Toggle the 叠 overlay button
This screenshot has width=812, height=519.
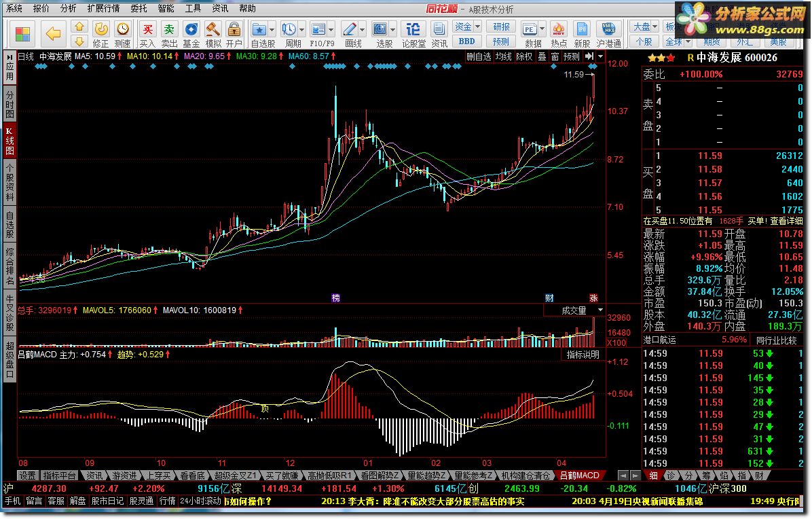click(542, 56)
